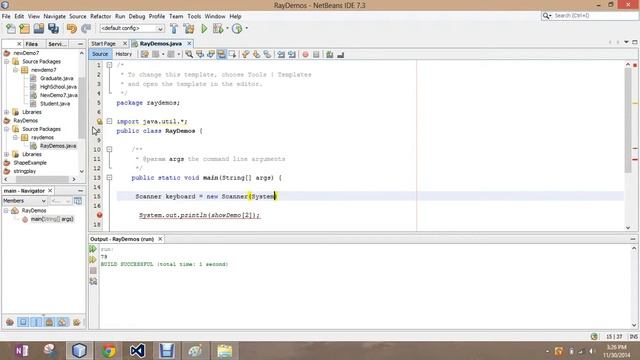
Task: Toggle Show Non-Public Members filter in Navigator
Action: coord(49,322)
